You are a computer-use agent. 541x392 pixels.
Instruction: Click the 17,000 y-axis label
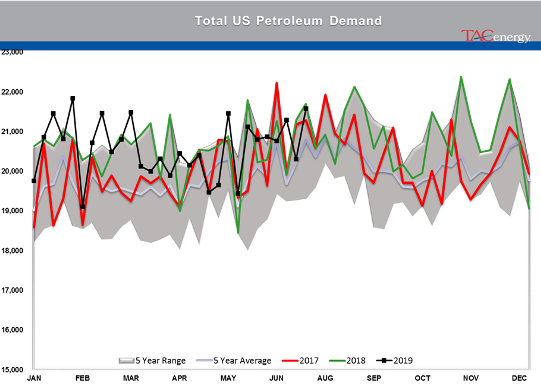coord(12,290)
